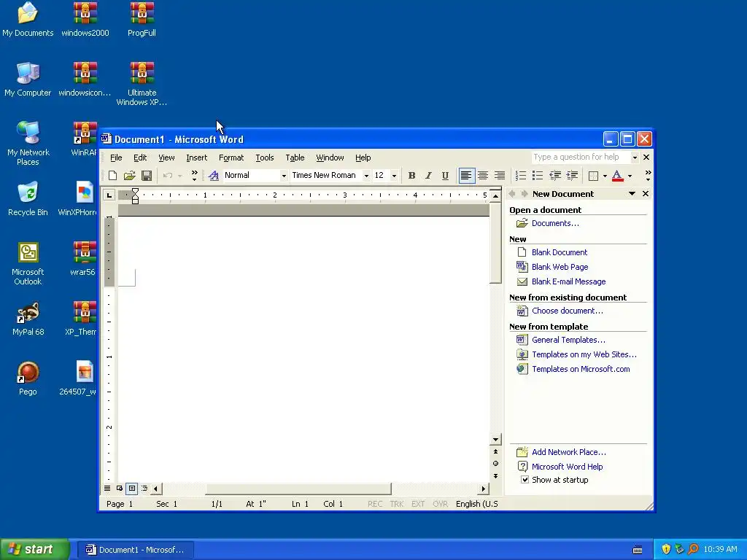Screen dimensions: 747x560
Task: Select Align Left alignment
Action: 466,176
